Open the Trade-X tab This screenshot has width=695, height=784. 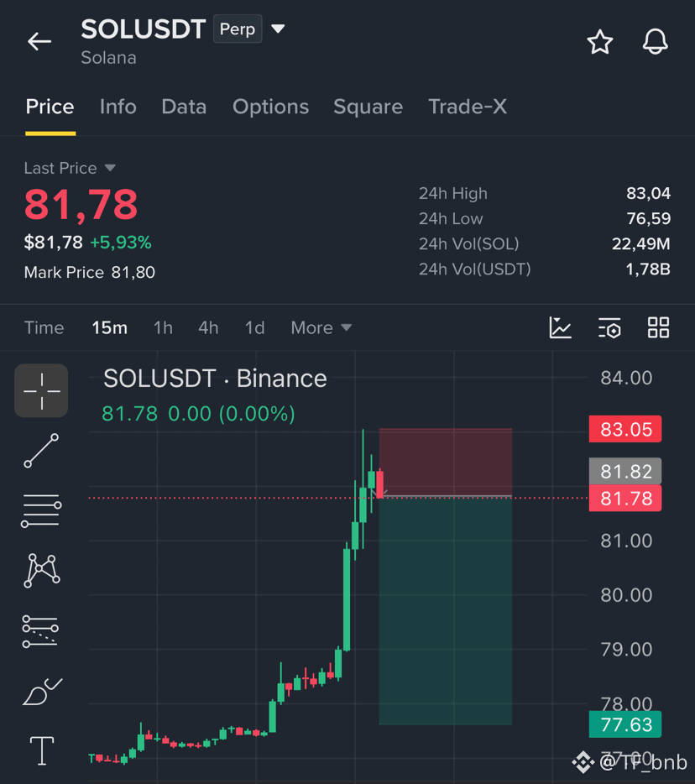click(468, 107)
